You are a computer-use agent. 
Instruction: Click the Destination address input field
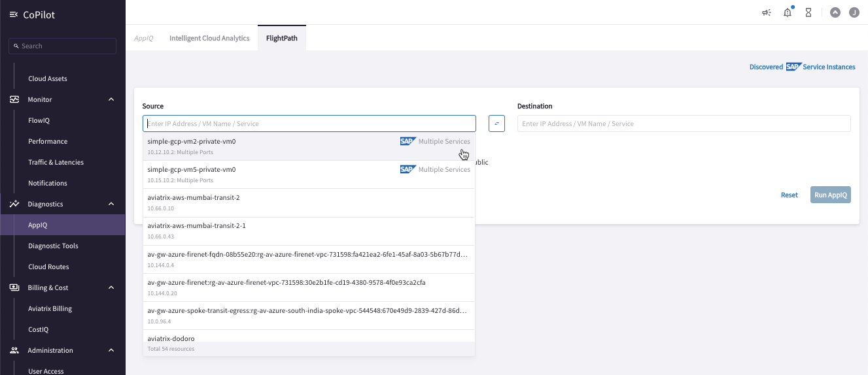coord(684,123)
